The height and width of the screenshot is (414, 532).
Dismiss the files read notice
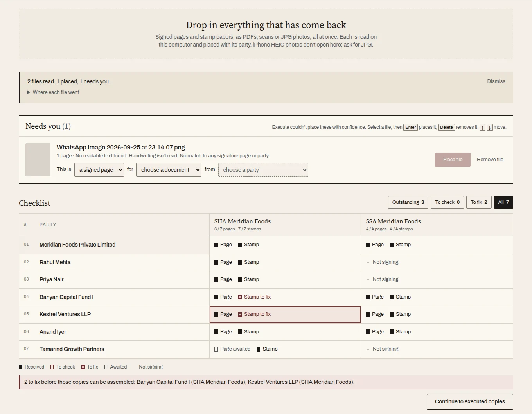click(496, 81)
